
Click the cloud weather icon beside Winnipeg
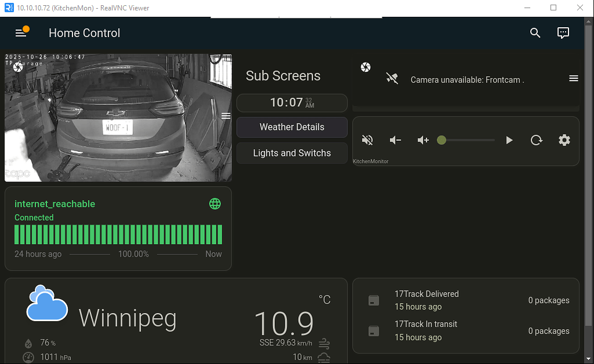pyautogui.click(x=46, y=304)
